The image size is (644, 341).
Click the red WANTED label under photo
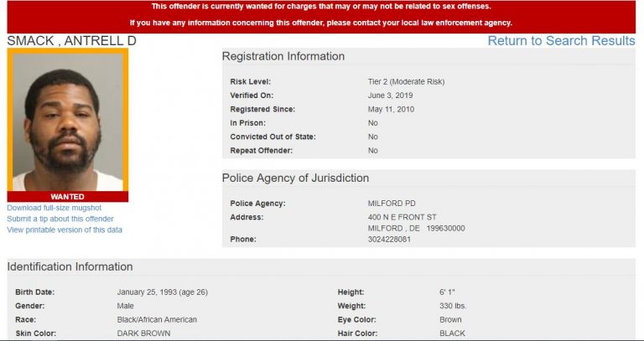[x=68, y=197]
